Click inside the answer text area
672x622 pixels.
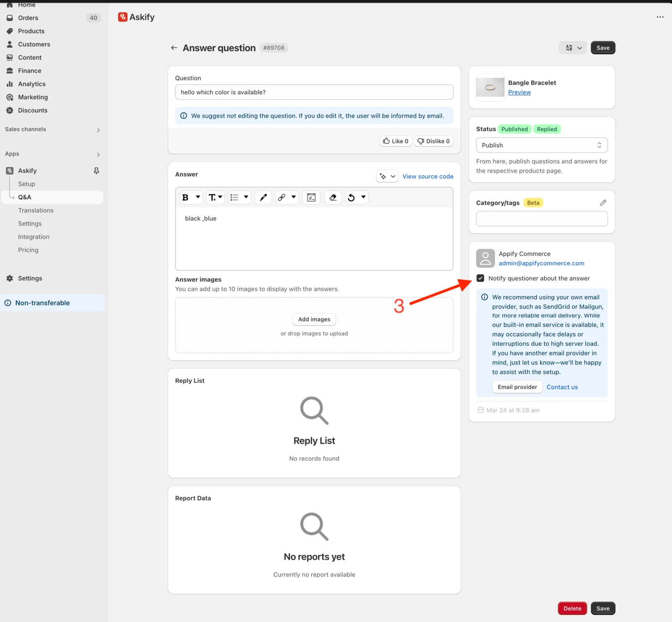[x=314, y=239]
